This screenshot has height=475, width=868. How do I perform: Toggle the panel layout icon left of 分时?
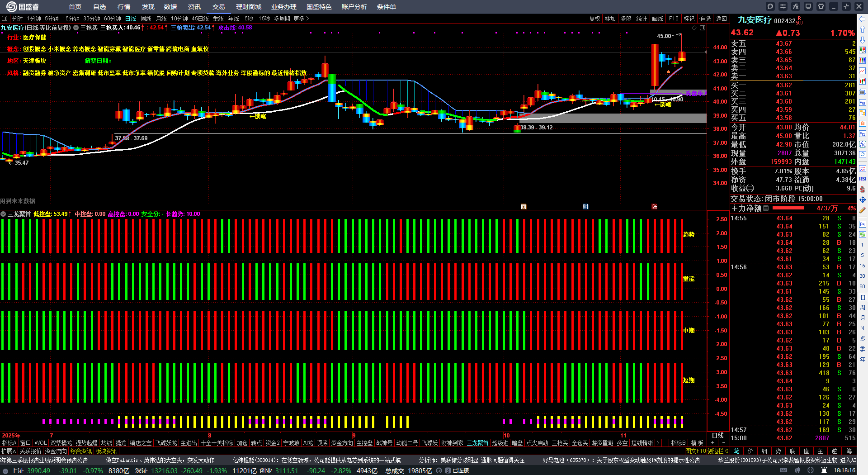point(5,19)
